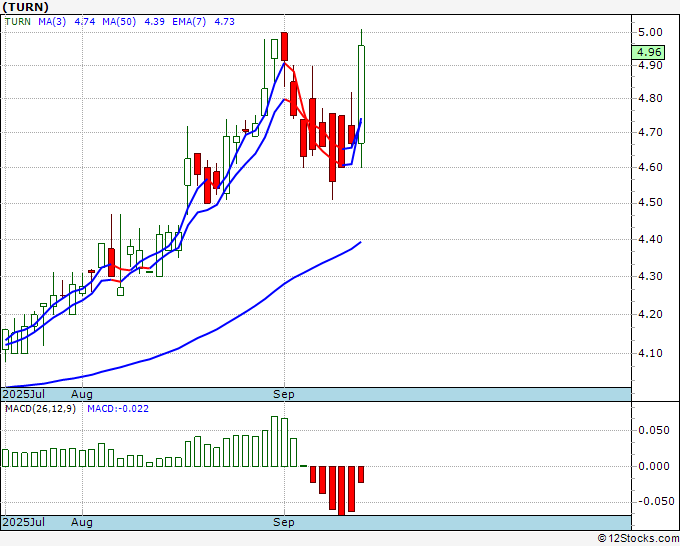Click the -0.050 MACD axis label

click(x=656, y=501)
